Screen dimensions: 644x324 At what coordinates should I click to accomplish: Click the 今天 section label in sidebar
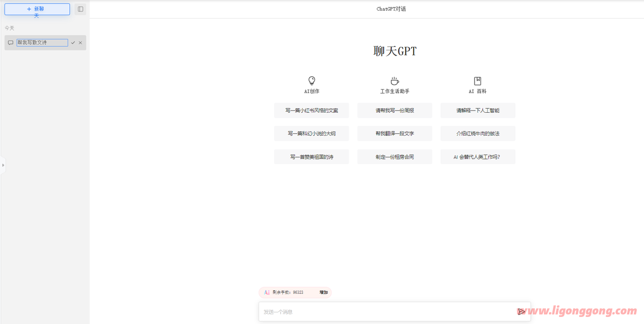(10, 28)
